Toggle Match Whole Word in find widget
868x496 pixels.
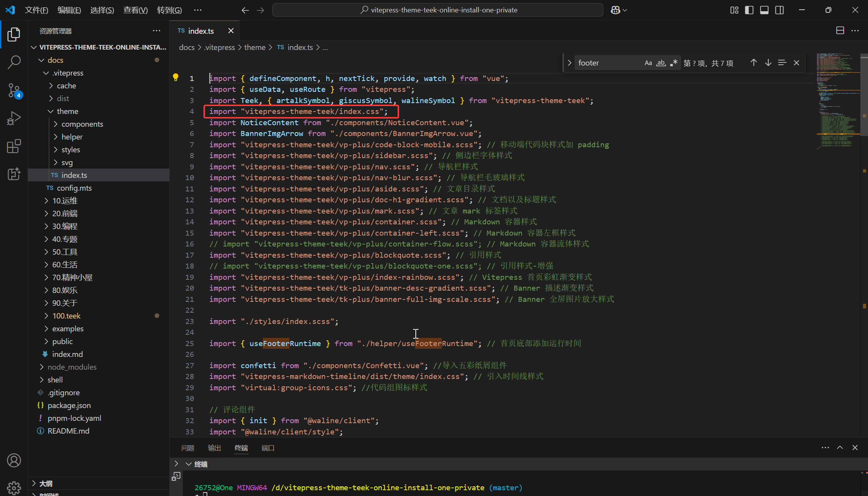pos(661,63)
